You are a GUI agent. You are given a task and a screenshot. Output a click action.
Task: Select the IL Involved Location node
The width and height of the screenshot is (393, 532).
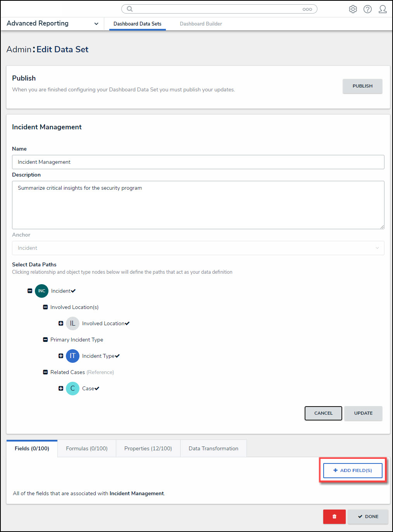tap(72, 323)
